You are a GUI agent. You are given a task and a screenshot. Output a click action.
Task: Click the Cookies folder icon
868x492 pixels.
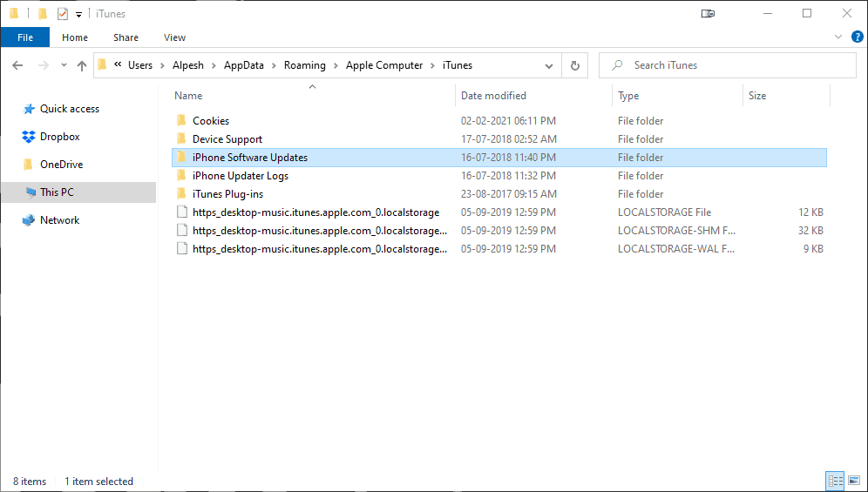point(181,120)
